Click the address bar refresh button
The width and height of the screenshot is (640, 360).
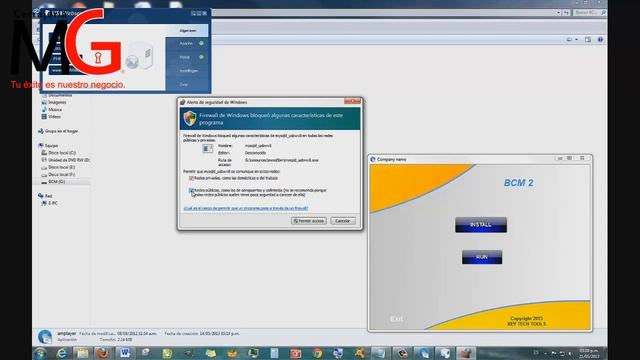point(567,13)
